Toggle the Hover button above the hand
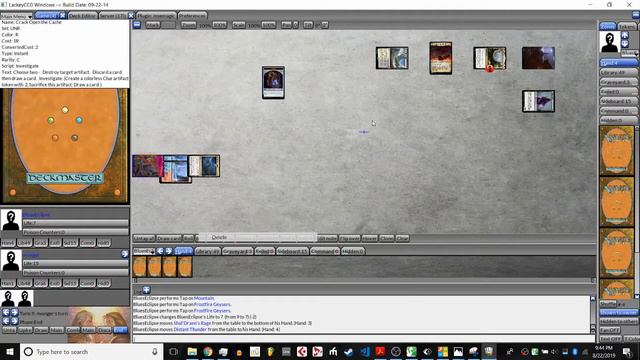 369,238
